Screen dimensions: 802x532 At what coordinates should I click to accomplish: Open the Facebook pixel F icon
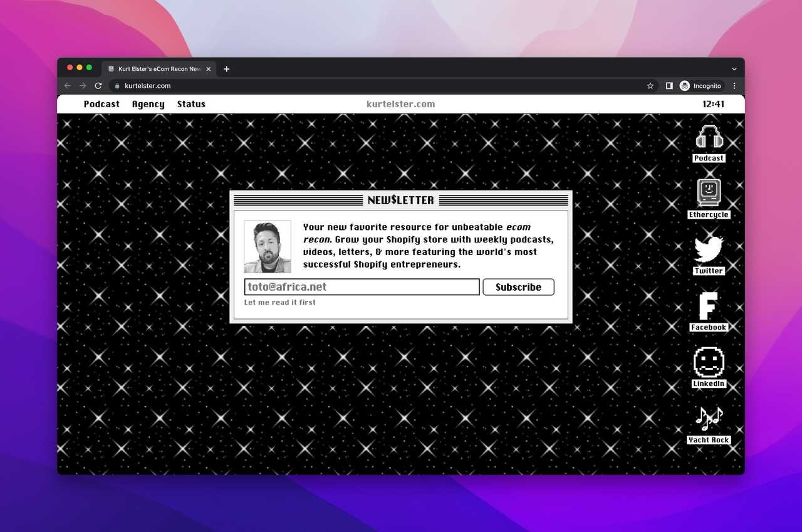point(709,306)
